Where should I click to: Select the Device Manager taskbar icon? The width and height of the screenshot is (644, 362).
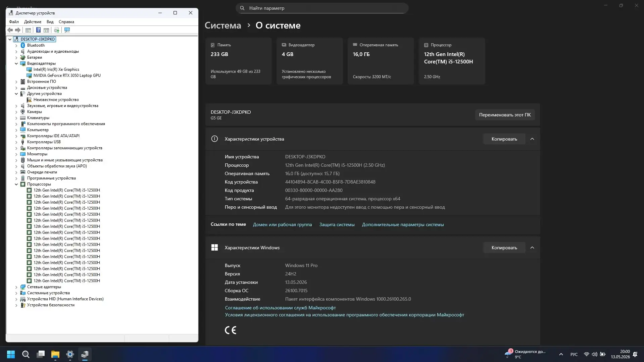85,354
